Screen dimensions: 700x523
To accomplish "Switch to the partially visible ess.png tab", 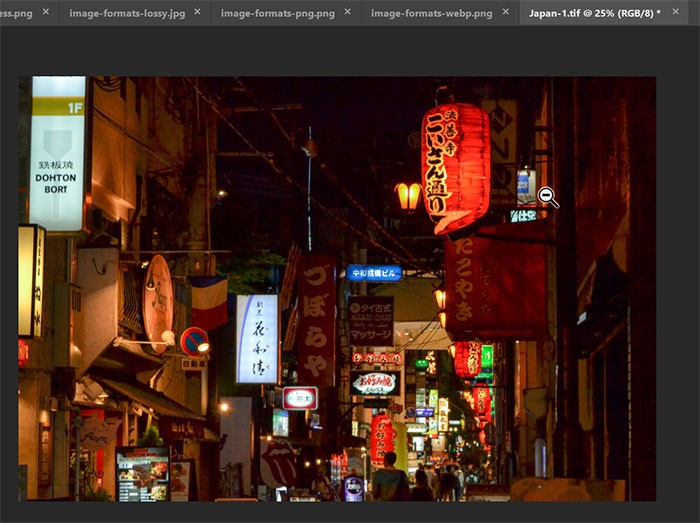I will coord(16,13).
